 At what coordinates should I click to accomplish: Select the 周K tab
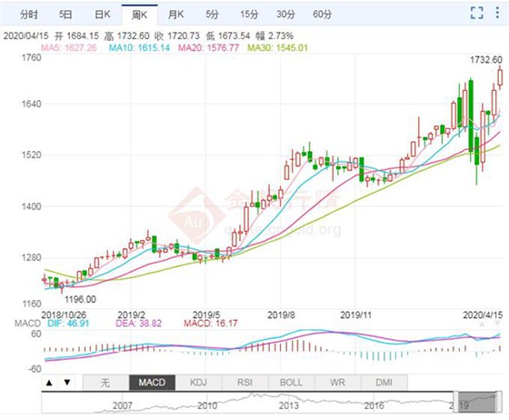coord(140,15)
